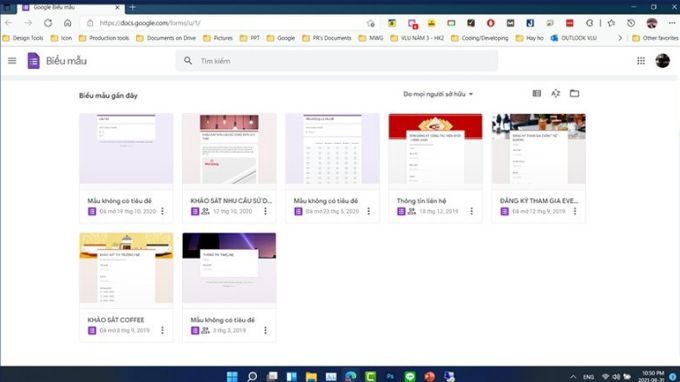Open the ĐĂNG KÝ THAM GIA EVE... form thumbnail
Screen dimensions: 680x382
[x=539, y=149]
